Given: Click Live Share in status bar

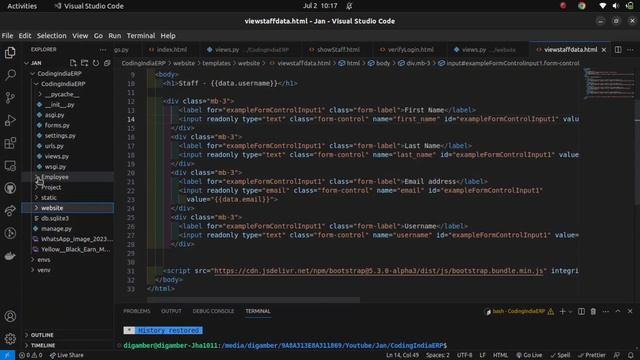Looking at the screenshot, I should coord(67,355).
